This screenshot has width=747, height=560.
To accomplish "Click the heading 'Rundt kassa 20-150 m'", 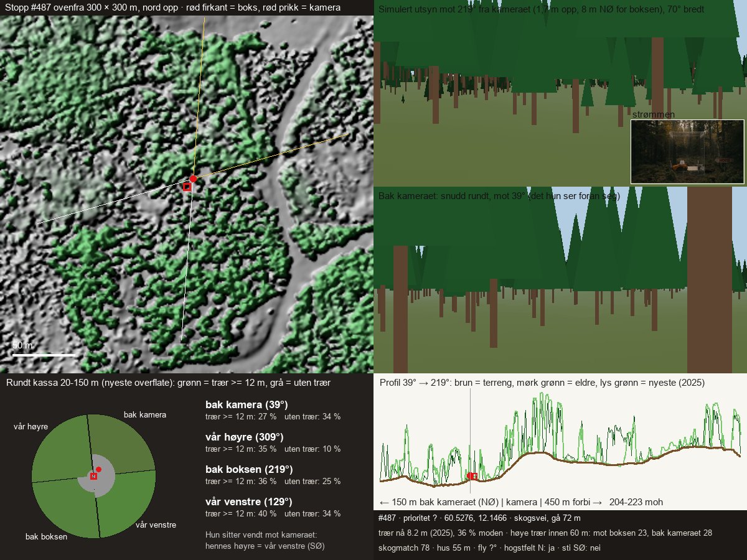I will [52, 383].
